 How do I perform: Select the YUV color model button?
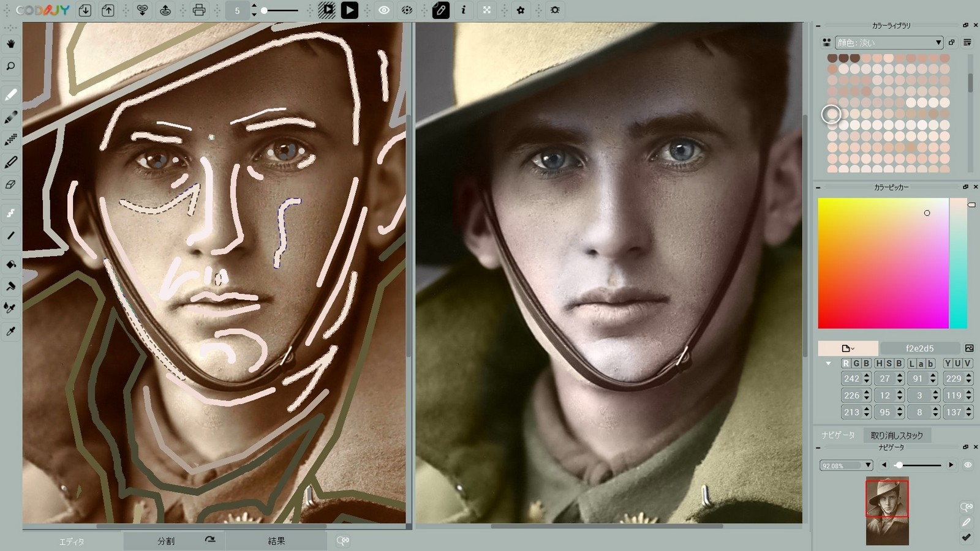[x=958, y=364]
